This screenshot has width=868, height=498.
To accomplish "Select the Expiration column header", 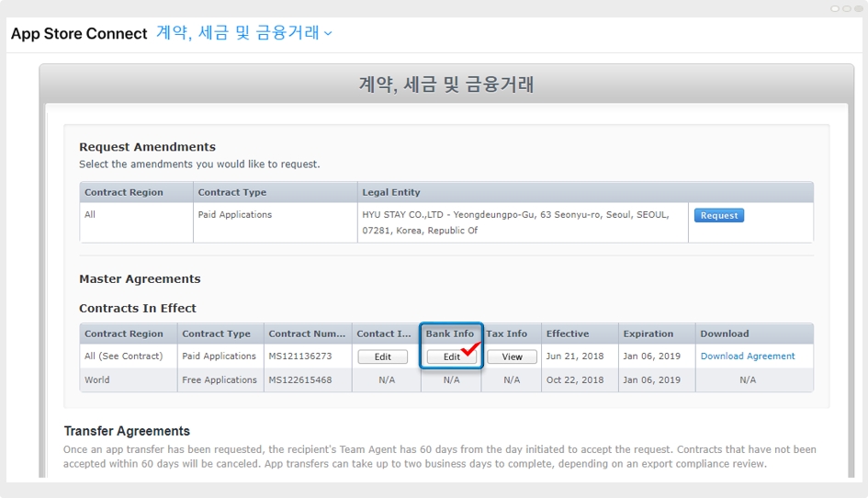I will [648, 334].
